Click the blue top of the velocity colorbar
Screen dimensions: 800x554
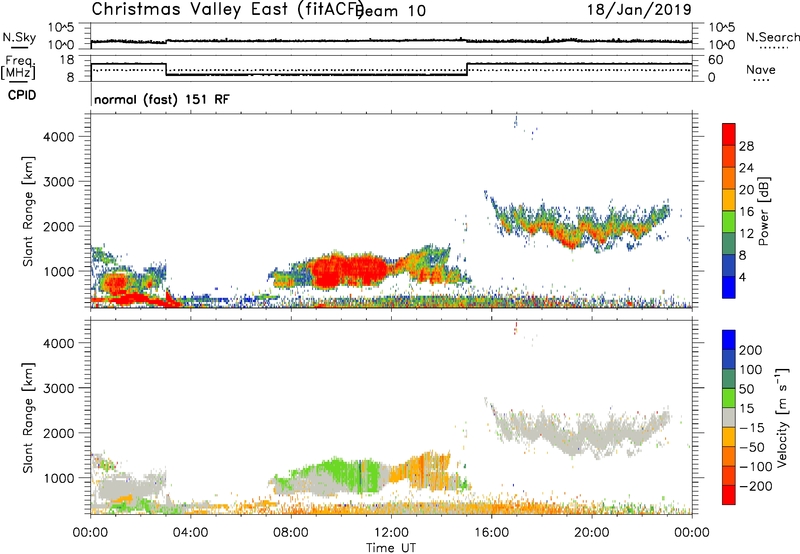point(729,340)
